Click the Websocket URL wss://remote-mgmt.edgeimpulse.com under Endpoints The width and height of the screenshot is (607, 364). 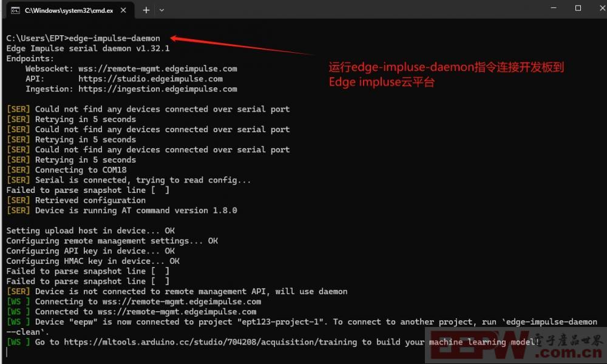point(158,69)
